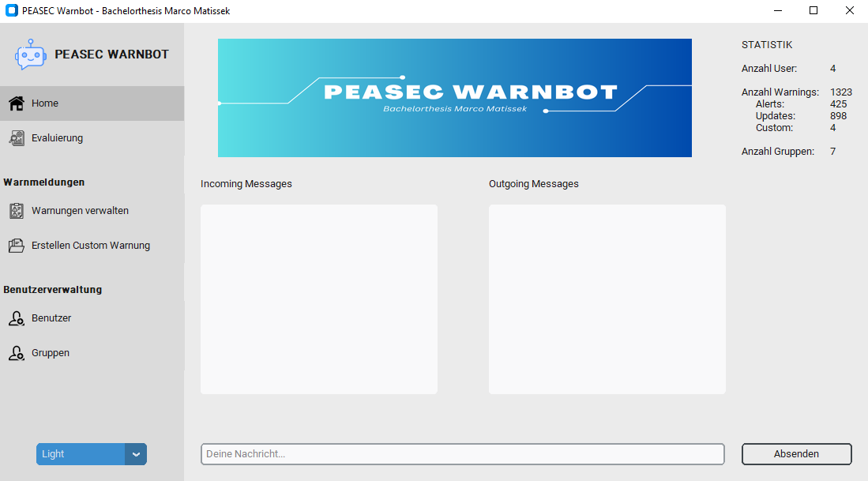Open the Light theme dropdown
This screenshot has width=868, height=481.
[92, 454]
